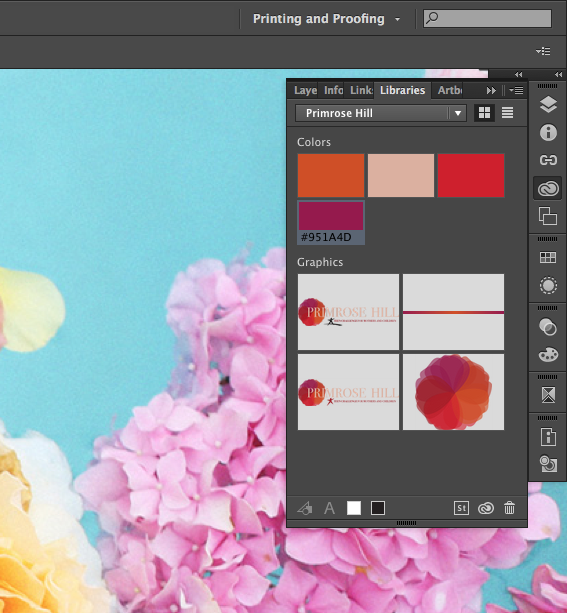
Task: Select the Libraries tab
Action: click(402, 90)
